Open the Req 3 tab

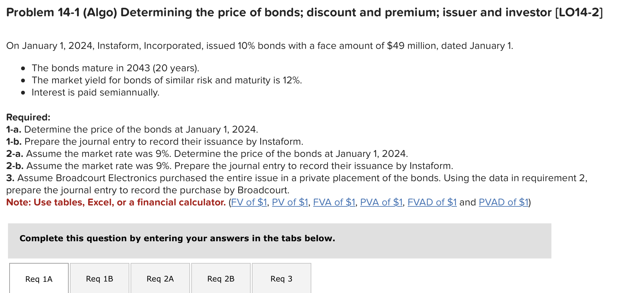tap(281, 279)
